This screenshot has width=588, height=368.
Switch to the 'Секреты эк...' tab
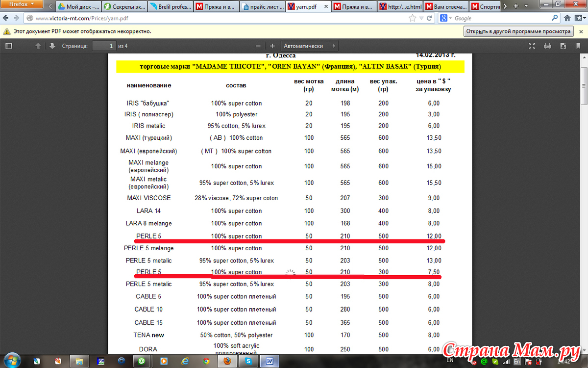[124, 7]
